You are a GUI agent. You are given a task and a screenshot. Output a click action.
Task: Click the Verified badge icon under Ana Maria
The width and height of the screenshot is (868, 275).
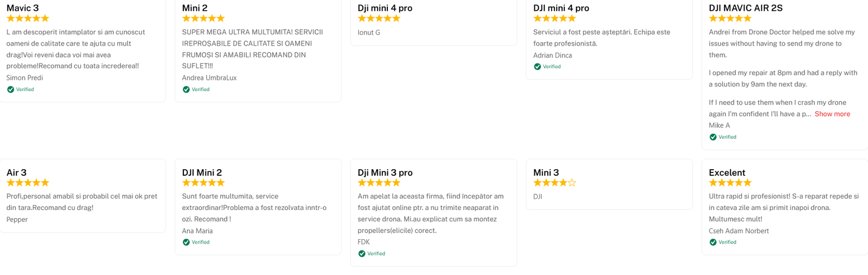(x=186, y=242)
